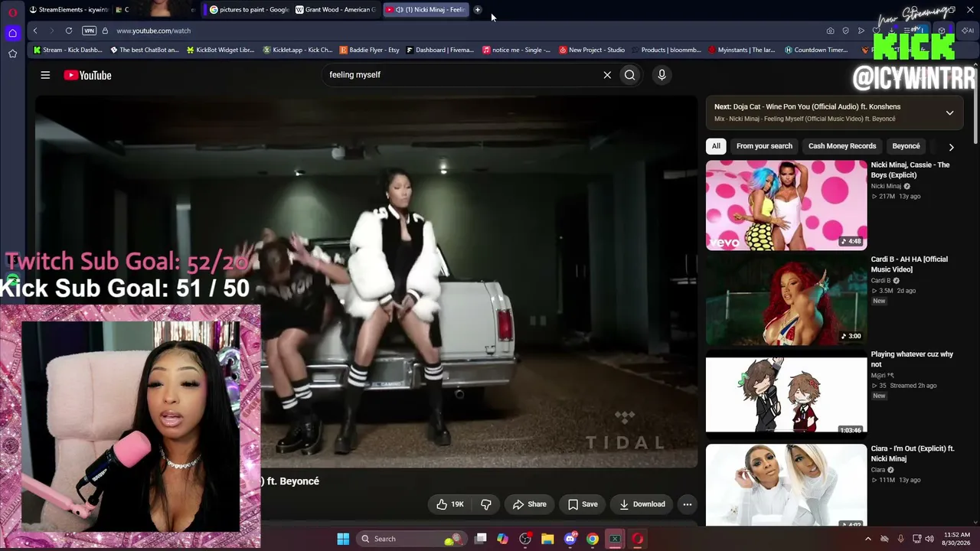Visit the Nicki Minaj channel link

coord(886,186)
